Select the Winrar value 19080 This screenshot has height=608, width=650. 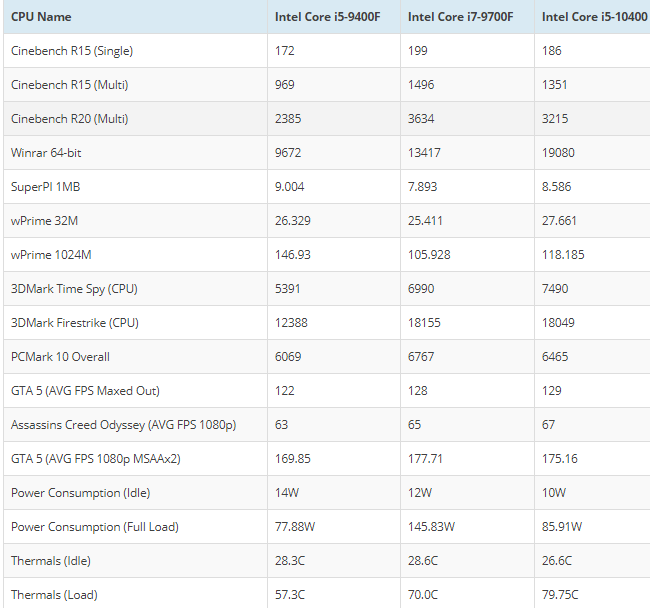coord(558,153)
